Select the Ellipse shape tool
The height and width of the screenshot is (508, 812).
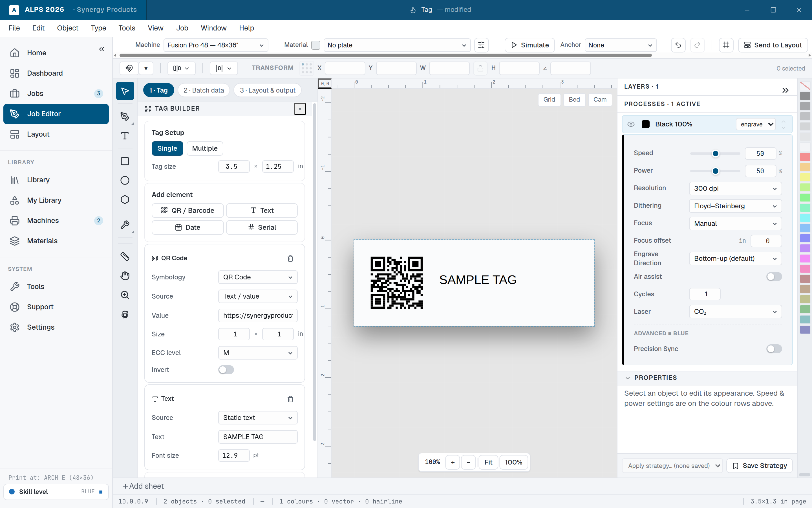[125, 180]
